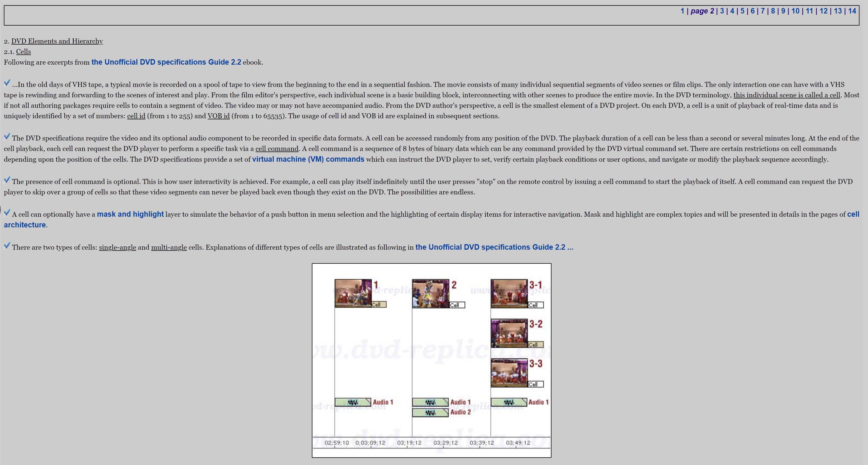Click red label '3-2' in diagram
Image resolution: width=868 pixels, height=465 pixels.
pyautogui.click(x=536, y=324)
